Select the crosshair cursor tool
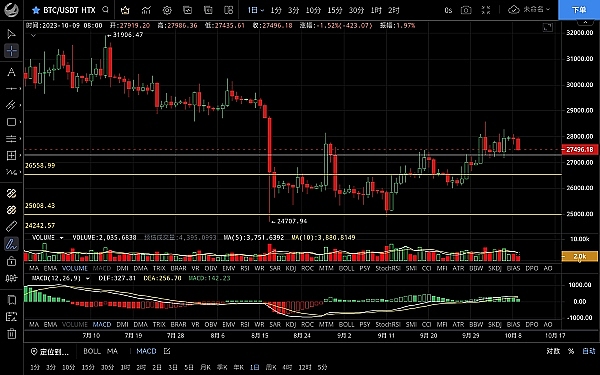 11,51
